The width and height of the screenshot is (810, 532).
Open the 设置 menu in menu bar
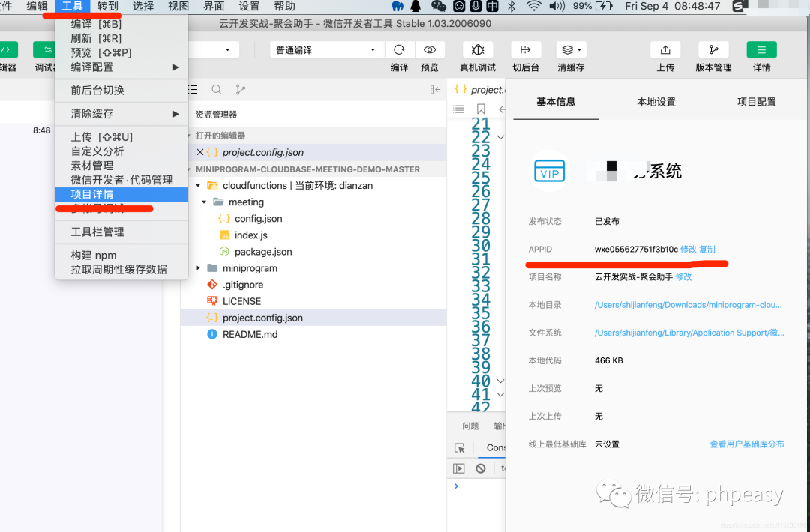pos(249,6)
